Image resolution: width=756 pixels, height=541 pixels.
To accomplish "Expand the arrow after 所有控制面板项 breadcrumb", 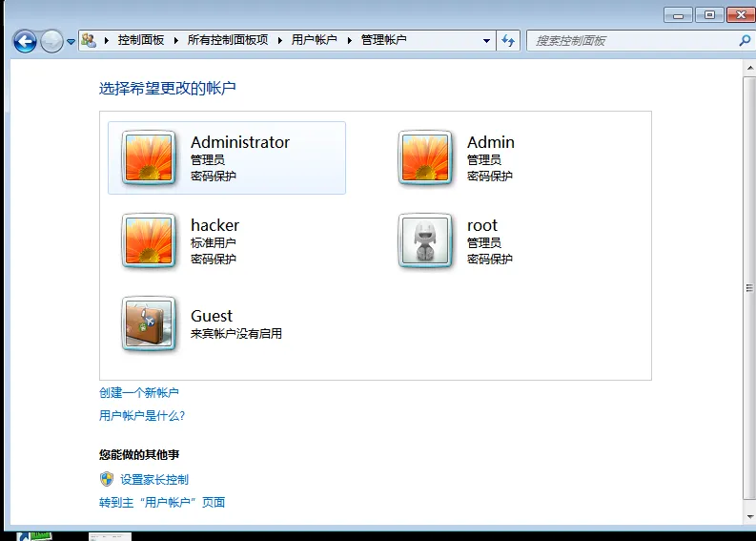I will [x=279, y=40].
